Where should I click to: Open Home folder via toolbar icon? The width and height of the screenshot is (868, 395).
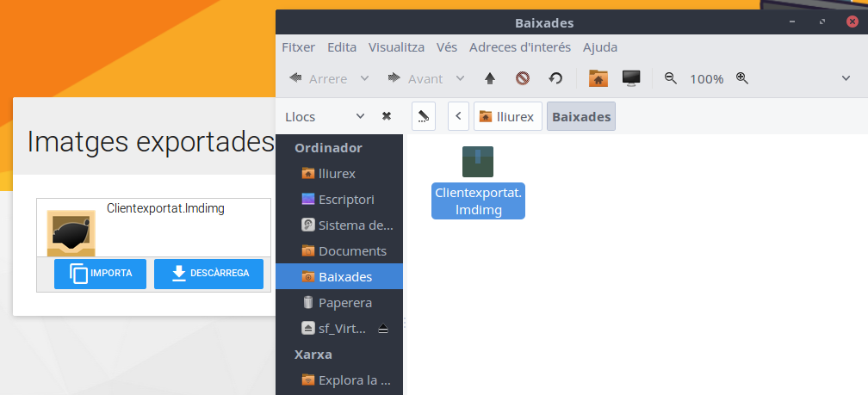[x=598, y=78]
